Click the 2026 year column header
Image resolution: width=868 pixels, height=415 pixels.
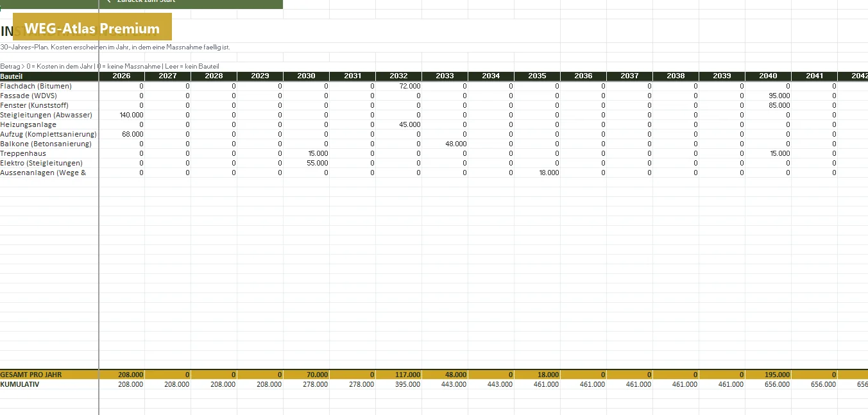[x=122, y=76]
